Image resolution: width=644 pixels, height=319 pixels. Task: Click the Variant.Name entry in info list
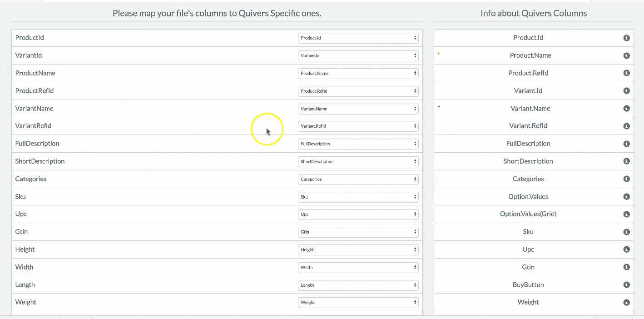click(529, 109)
